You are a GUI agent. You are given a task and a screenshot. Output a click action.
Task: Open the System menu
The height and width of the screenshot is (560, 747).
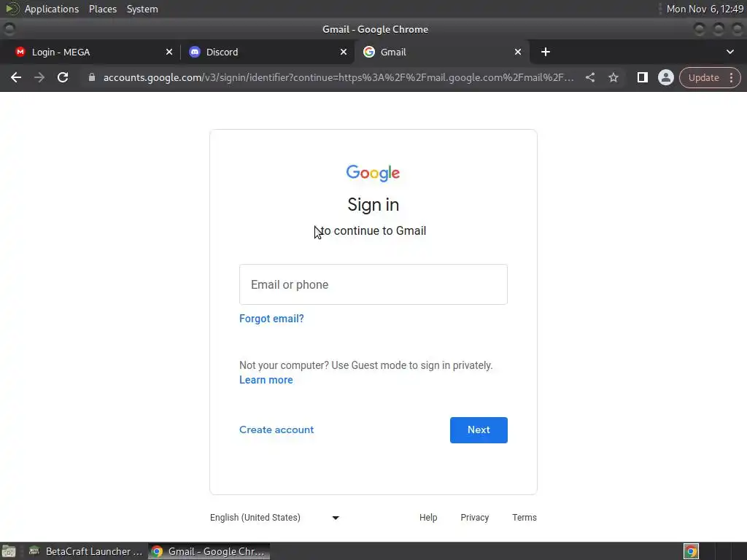click(142, 9)
